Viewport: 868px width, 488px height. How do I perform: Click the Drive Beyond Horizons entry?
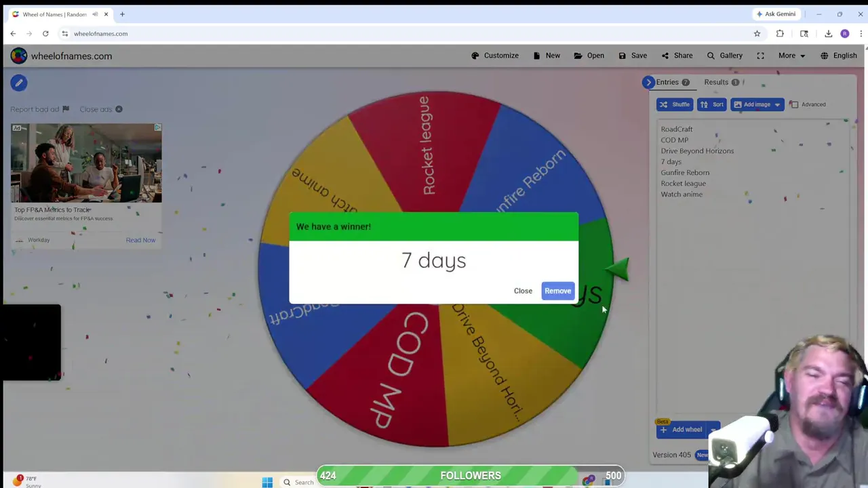(x=697, y=150)
